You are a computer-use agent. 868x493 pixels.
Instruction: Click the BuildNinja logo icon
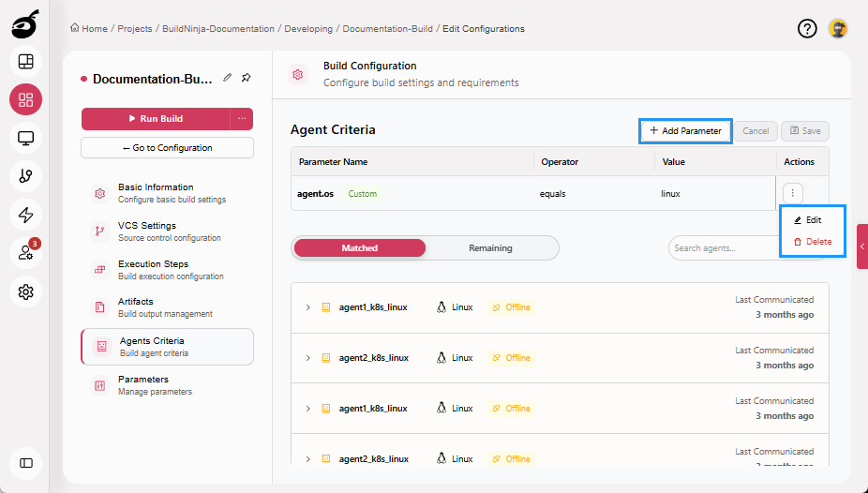[25, 23]
